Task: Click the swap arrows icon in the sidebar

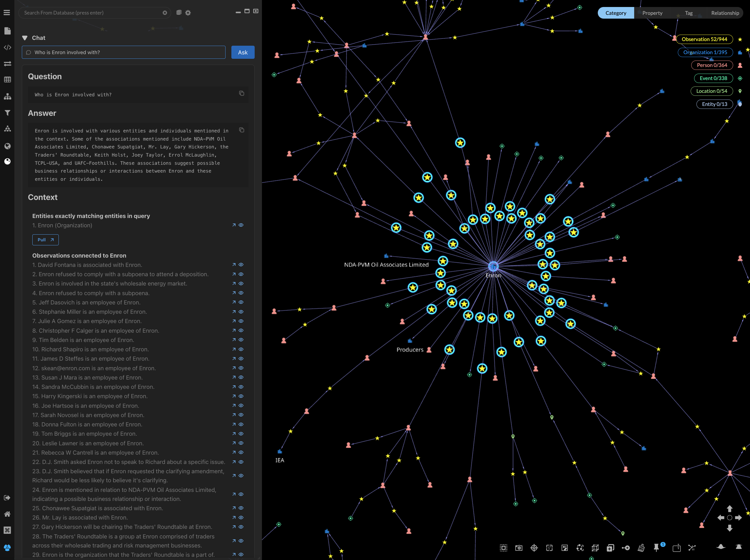Action: click(x=8, y=64)
